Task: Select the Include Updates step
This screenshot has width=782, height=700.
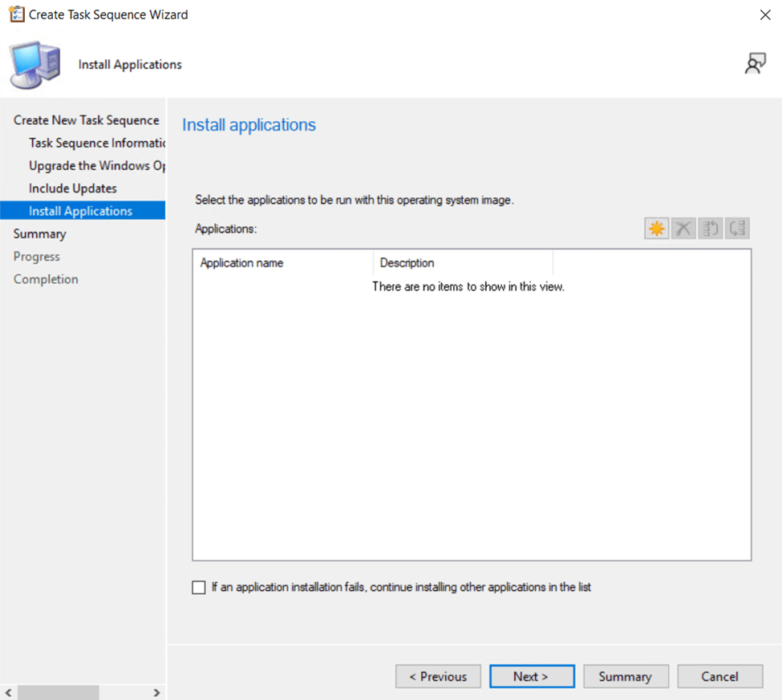Action: (x=73, y=188)
